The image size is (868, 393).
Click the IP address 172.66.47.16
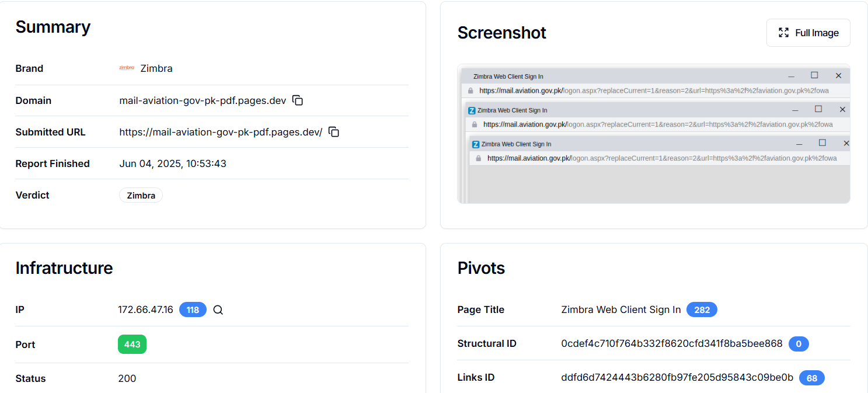[x=145, y=309]
